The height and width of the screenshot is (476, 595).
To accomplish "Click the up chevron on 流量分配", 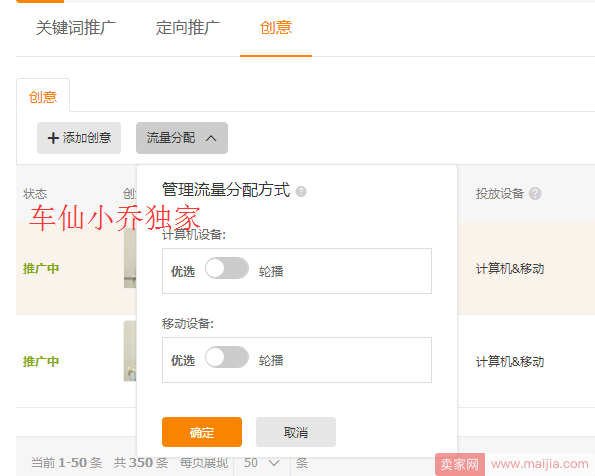I will pyautogui.click(x=211, y=138).
